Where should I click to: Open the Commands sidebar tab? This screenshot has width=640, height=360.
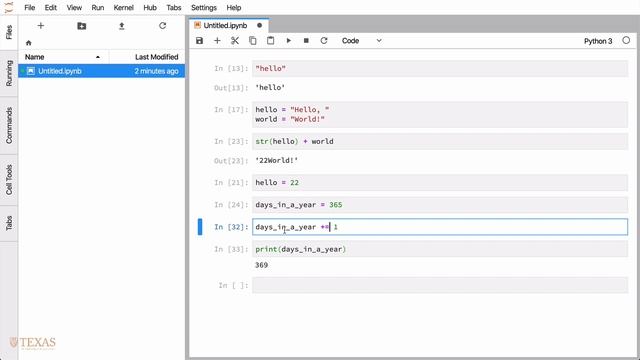tap(9, 125)
